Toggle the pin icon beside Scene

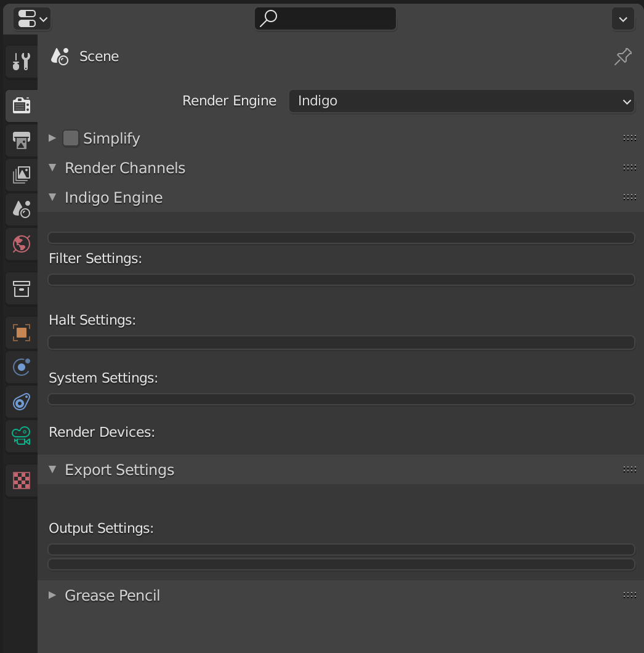point(623,57)
